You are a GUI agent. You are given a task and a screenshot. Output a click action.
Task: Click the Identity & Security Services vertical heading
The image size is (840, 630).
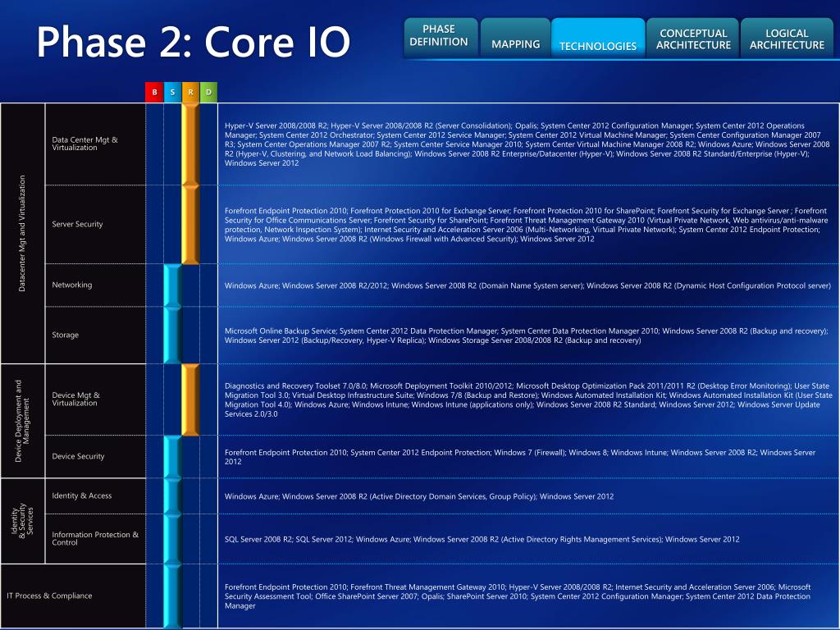pyautogui.click(x=22, y=521)
